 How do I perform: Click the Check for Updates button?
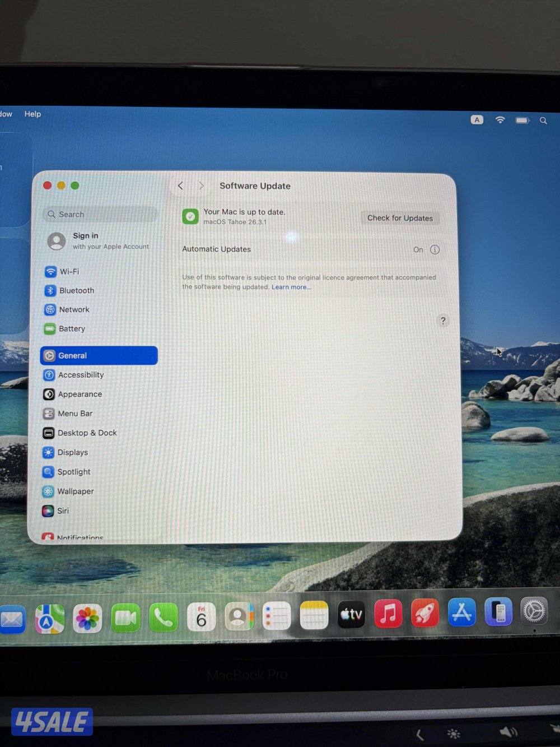(x=400, y=218)
